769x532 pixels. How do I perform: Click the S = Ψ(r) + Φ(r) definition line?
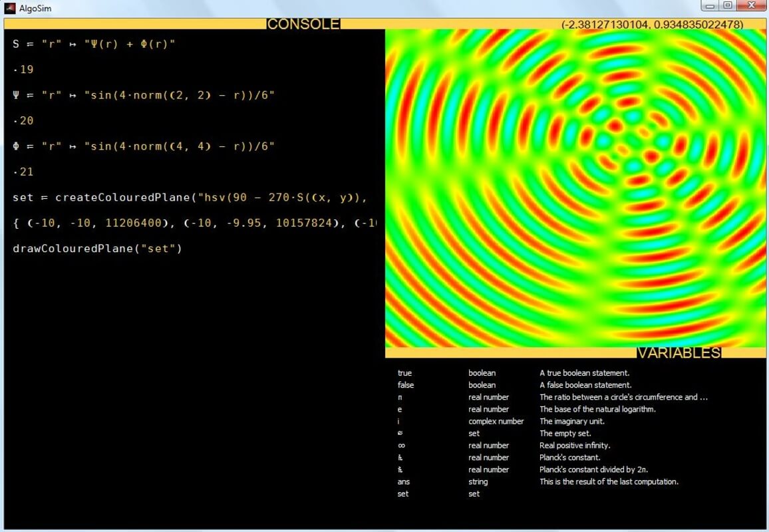coord(94,44)
